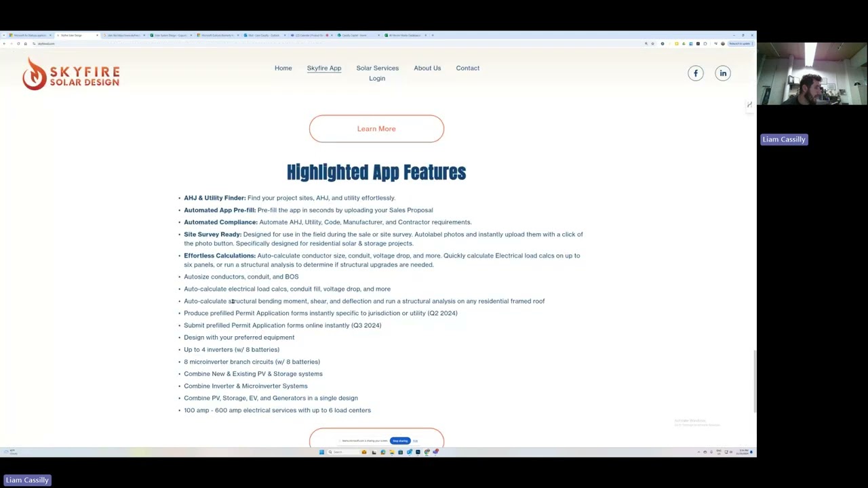Click the yellow sticky note extension icon
The image size is (868, 488).
(x=676, y=43)
